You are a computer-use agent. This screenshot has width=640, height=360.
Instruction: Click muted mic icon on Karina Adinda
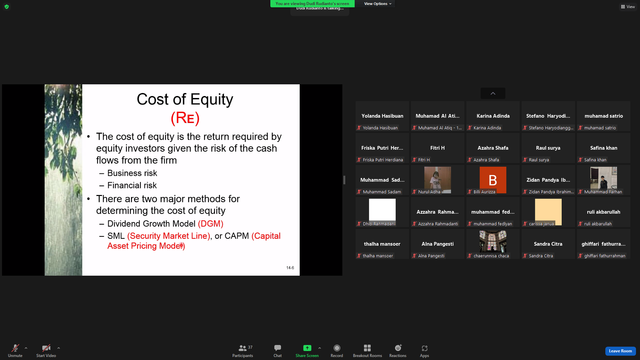coord(470,128)
